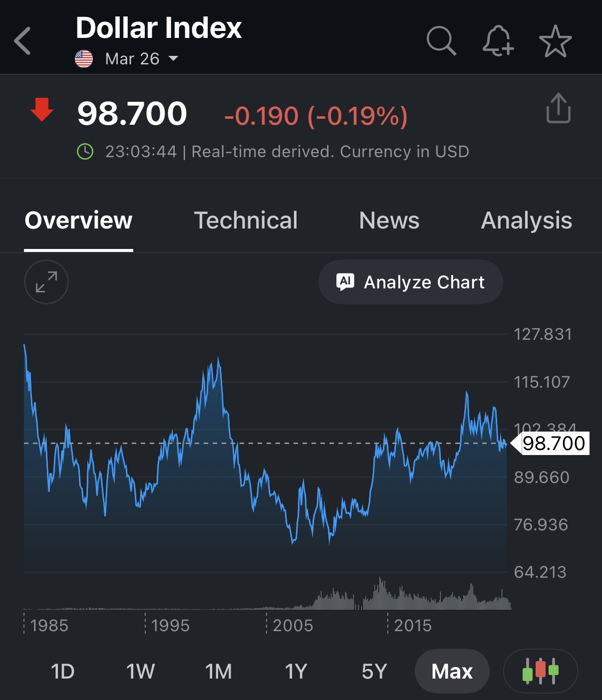Add a price alert bell
Image resolution: width=602 pixels, height=700 pixels.
[498, 41]
